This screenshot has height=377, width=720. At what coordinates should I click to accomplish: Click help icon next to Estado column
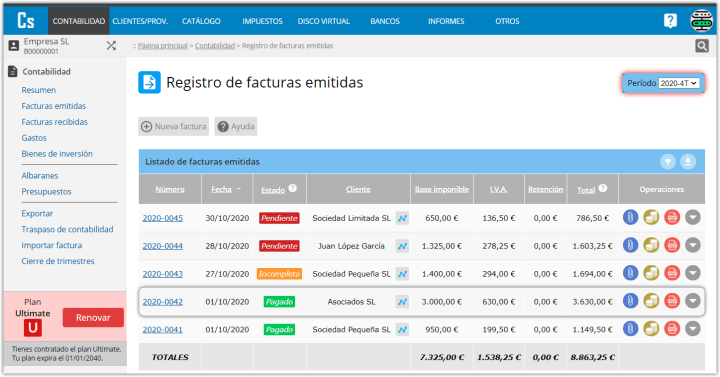pos(292,188)
